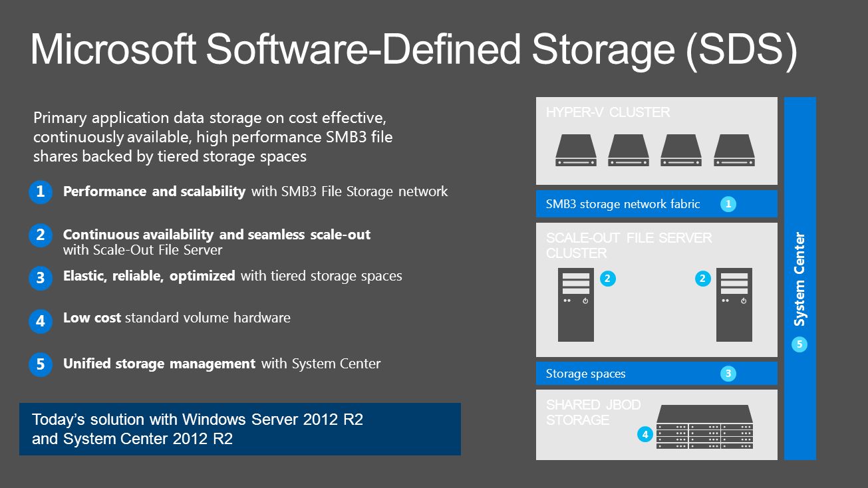Click the second Hyper-V cluster server icon from left

tap(629, 150)
